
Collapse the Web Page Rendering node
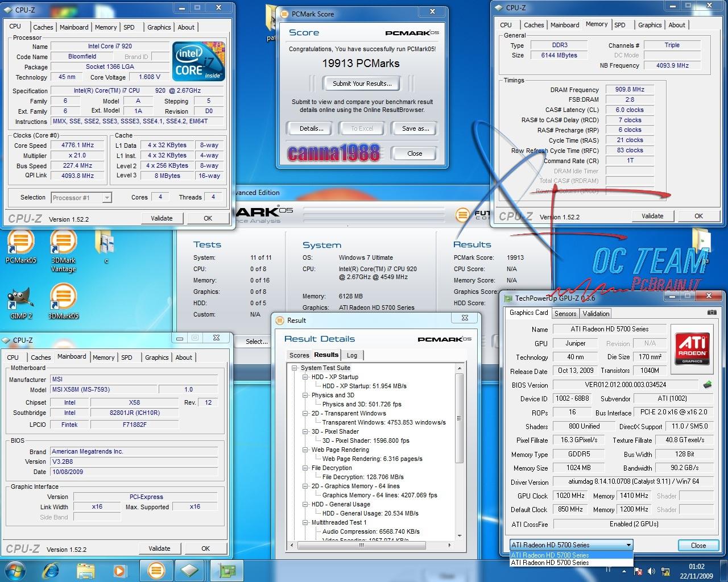[305, 450]
